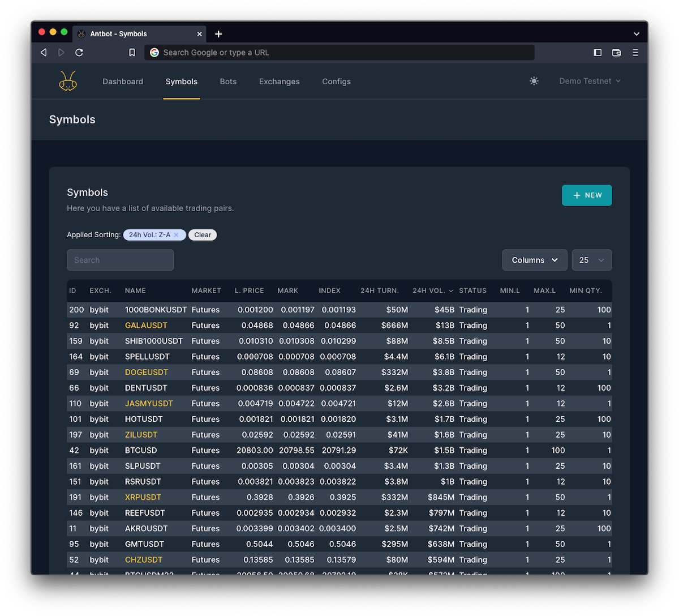The width and height of the screenshot is (679, 616).
Task: Open the CHZUSDT symbol link
Action: (x=144, y=560)
